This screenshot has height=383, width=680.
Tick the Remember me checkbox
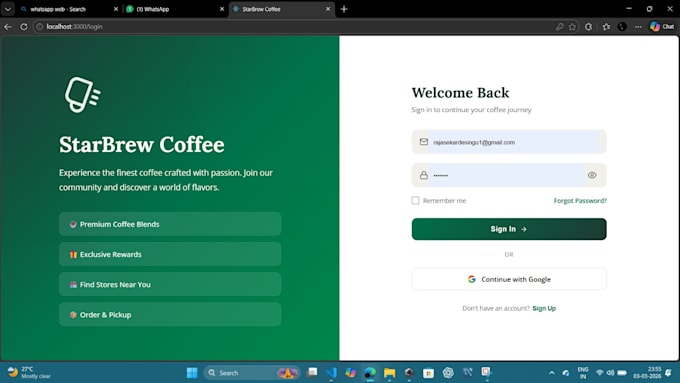[x=415, y=200]
